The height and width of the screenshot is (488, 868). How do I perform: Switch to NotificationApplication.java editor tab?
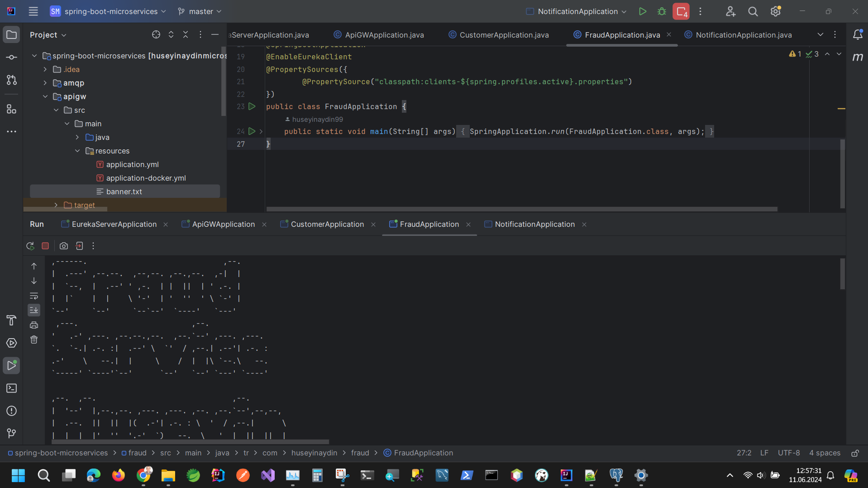(x=738, y=35)
